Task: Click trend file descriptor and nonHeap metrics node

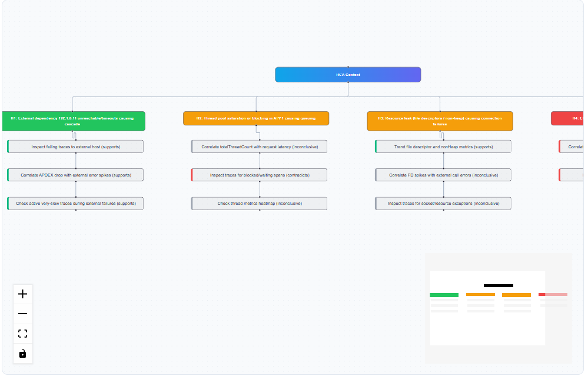Action: pyautogui.click(x=443, y=146)
